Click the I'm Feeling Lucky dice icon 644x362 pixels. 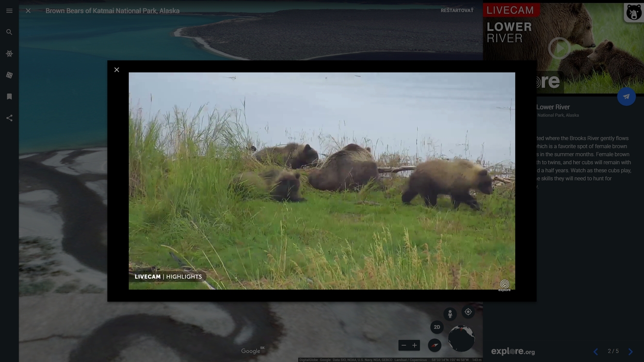pos(9,75)
